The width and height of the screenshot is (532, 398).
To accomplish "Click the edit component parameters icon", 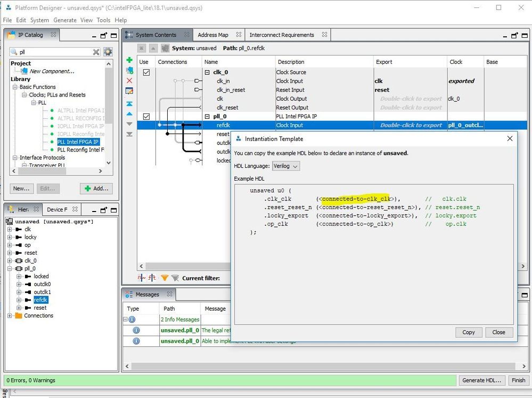I will coord(129,91).
